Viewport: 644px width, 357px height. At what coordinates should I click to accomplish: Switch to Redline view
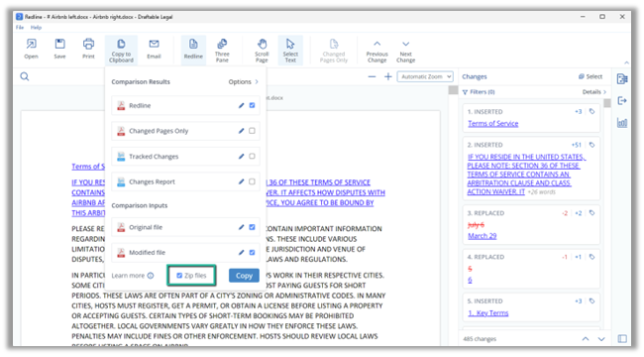[x=193, y=50]
